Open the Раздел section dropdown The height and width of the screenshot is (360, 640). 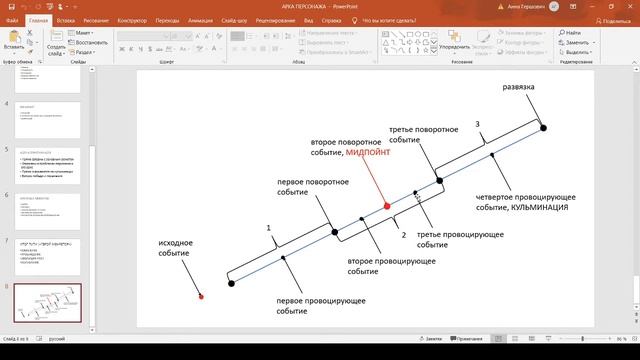(82, 52)
